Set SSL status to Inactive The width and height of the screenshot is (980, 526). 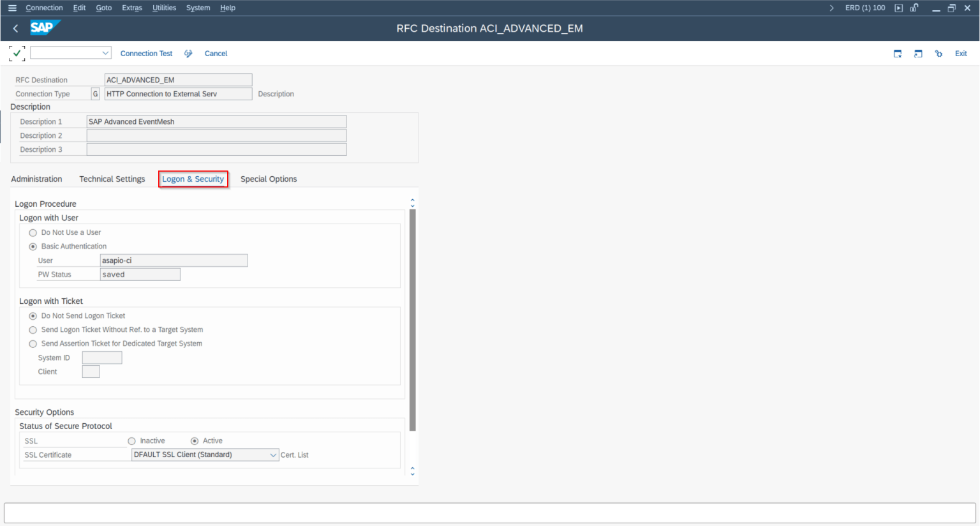click(x=131, y=440)
